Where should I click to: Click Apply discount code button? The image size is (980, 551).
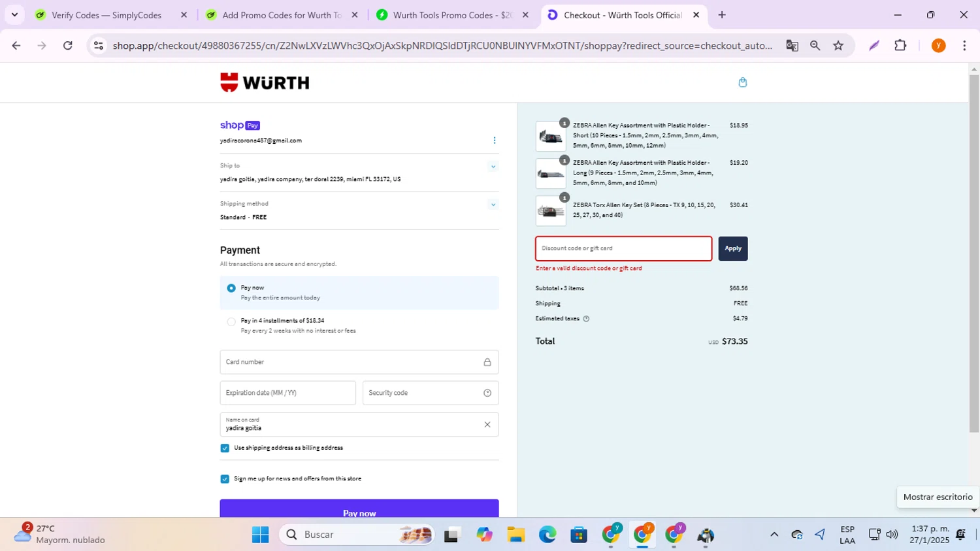(x=733, y=249)
